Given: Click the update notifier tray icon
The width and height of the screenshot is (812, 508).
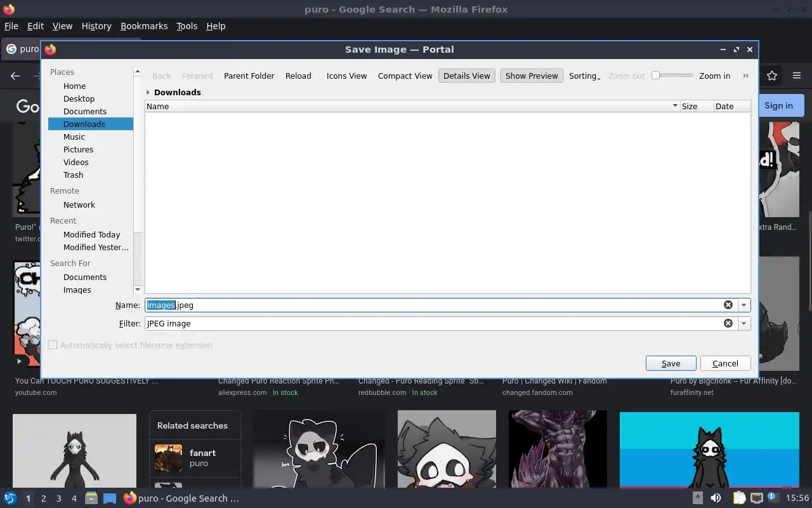Looking at the screenshot, I should click(x=773, y=497).
